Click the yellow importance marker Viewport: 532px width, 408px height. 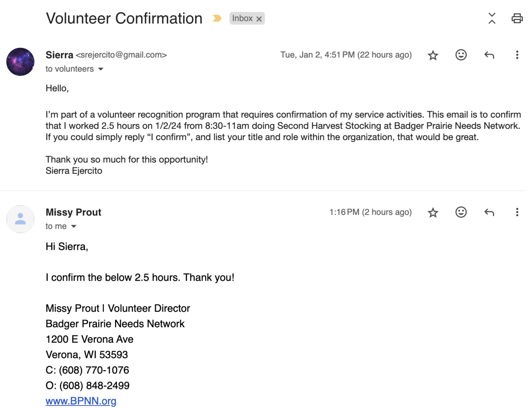tap(217, 18)
